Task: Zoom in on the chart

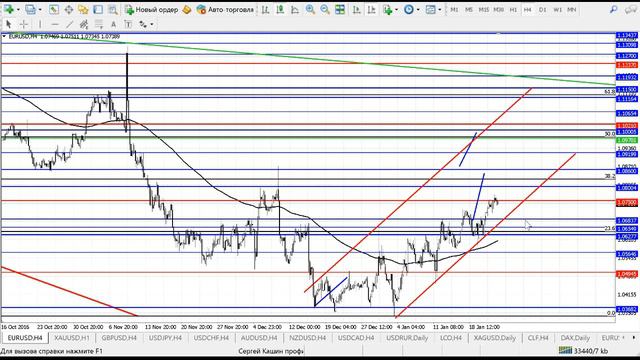Action: (x=310, y=9)
